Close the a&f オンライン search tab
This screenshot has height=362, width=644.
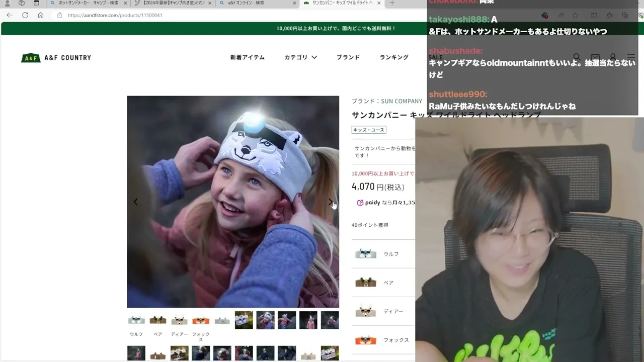(293, 3)
